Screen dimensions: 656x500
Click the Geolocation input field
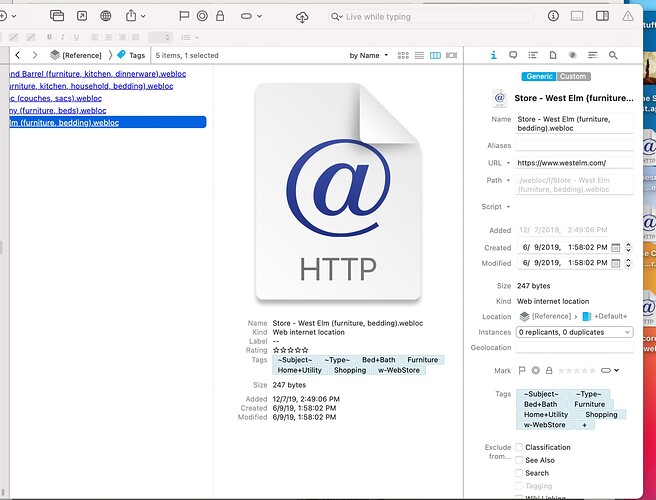574,347
